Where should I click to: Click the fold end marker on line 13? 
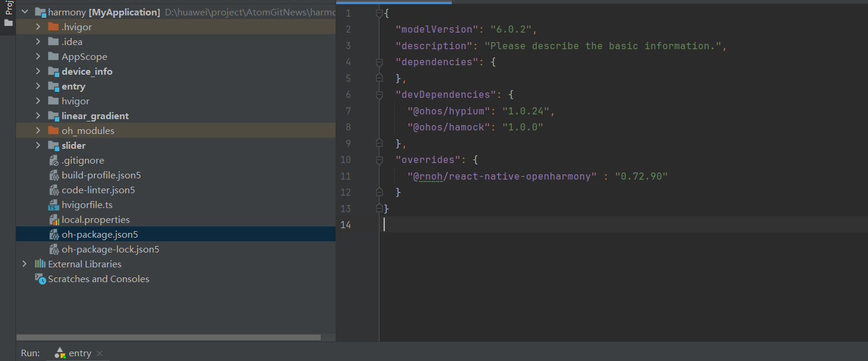pos(379,209)
